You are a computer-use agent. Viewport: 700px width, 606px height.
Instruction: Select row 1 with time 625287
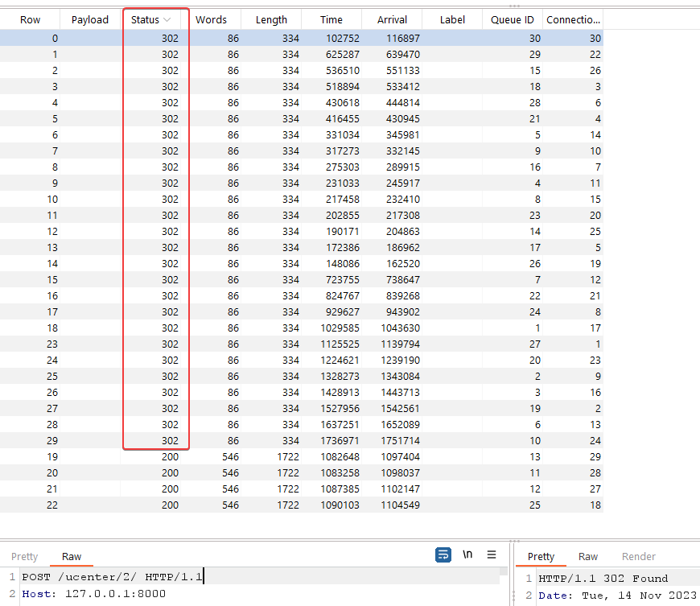pyautogui.click(x=302, y=54)
